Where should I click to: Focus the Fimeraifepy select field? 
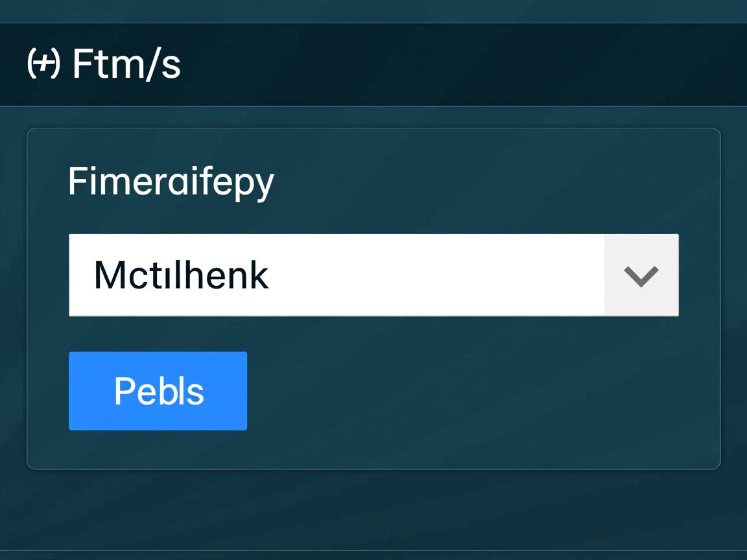coord(337,275)
